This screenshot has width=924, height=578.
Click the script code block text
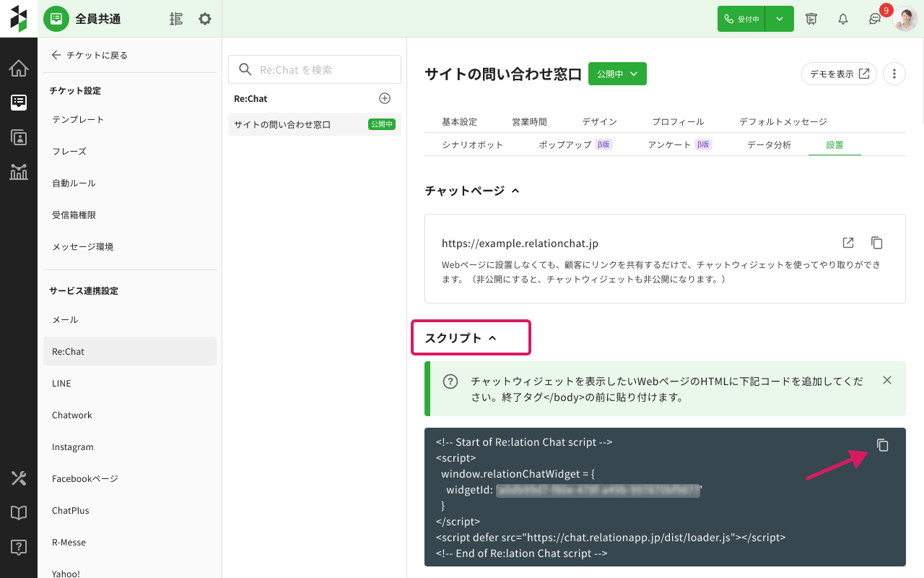[x=665, y=497]
